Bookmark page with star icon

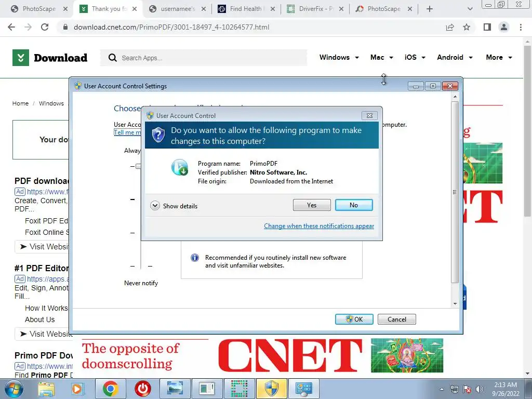click(x=467, y=27)
